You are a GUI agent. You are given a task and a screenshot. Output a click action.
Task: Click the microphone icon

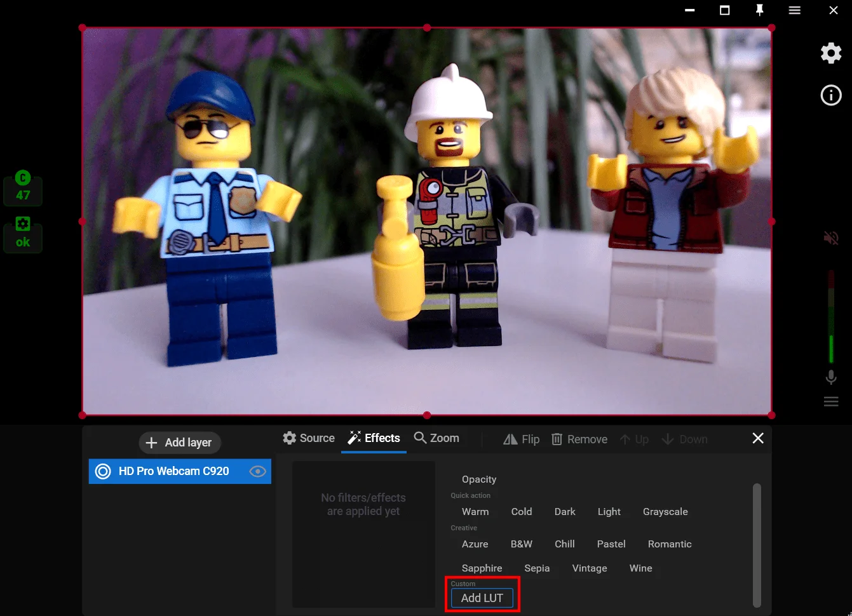tap(831, 377)
